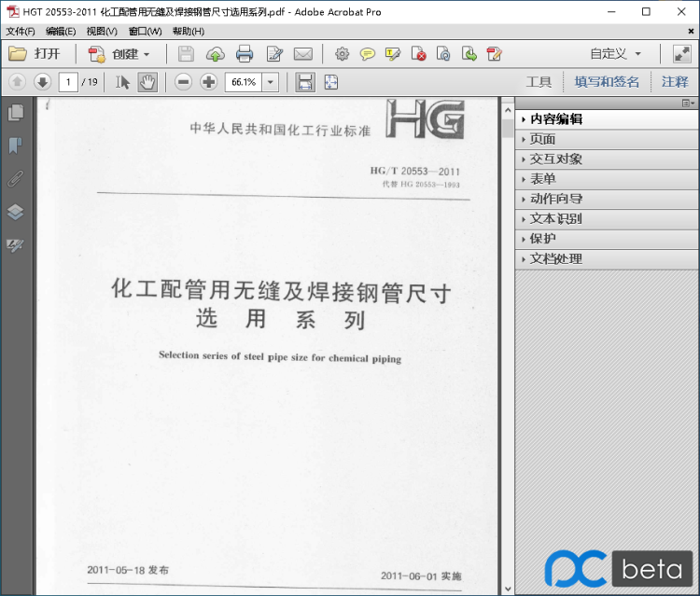The width and height of the screenshot is (700, 596).
Task: Open the 视图(V) menu
Action: 102,31
